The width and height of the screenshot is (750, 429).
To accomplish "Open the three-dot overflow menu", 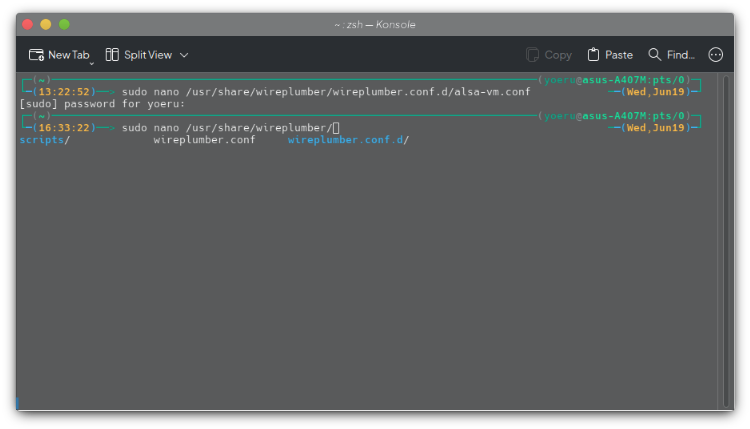I will pos(716,55).
